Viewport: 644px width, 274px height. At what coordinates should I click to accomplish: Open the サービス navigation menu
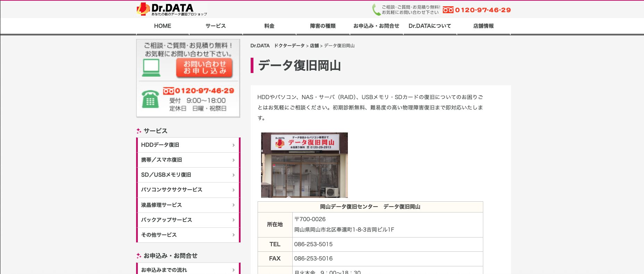point(216,26)
